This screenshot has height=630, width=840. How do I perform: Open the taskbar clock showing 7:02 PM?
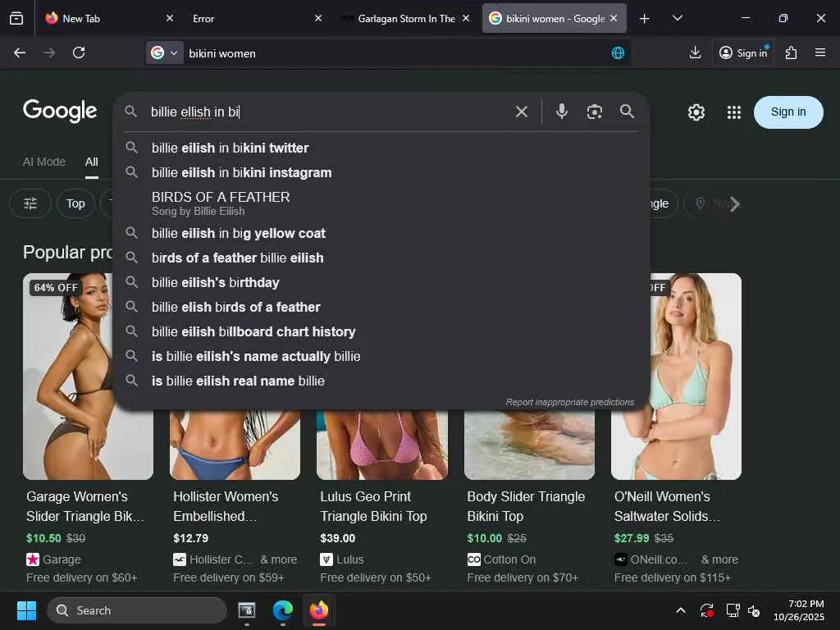pos(799,610)
